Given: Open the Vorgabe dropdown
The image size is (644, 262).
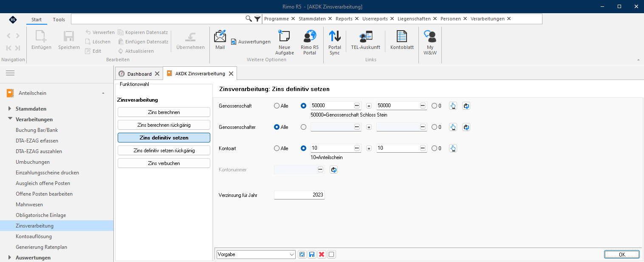Looking at the screenshot, I should point(292,254).
